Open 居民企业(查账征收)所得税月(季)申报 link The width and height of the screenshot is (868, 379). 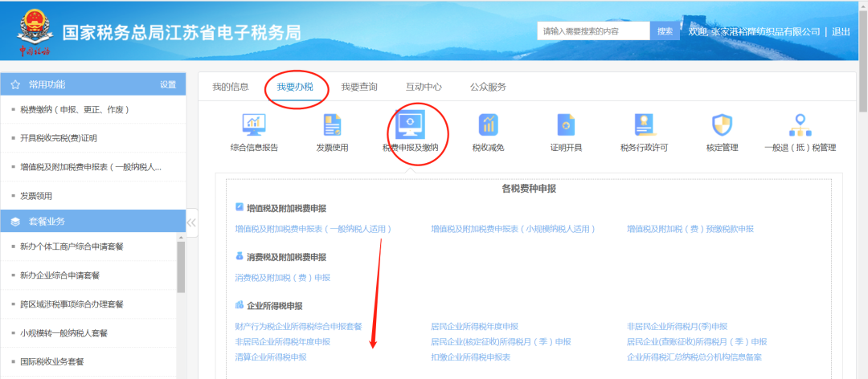pyautogui.click(x=697, y=342)
